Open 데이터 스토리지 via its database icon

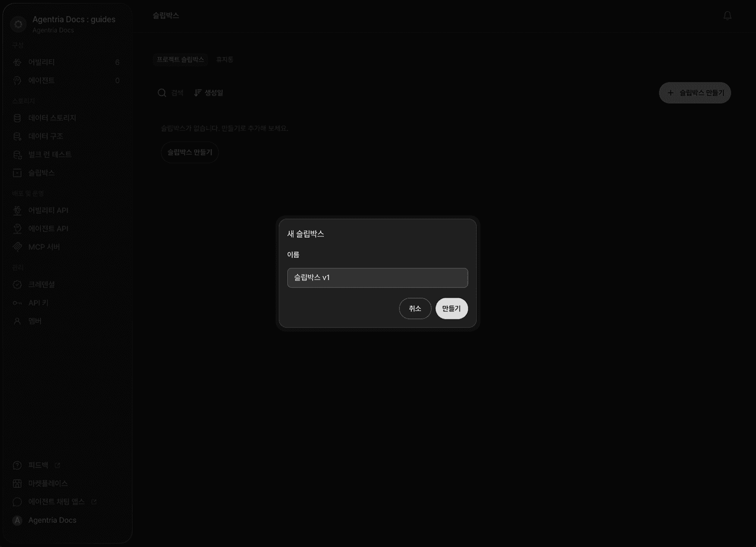point(17,118)
